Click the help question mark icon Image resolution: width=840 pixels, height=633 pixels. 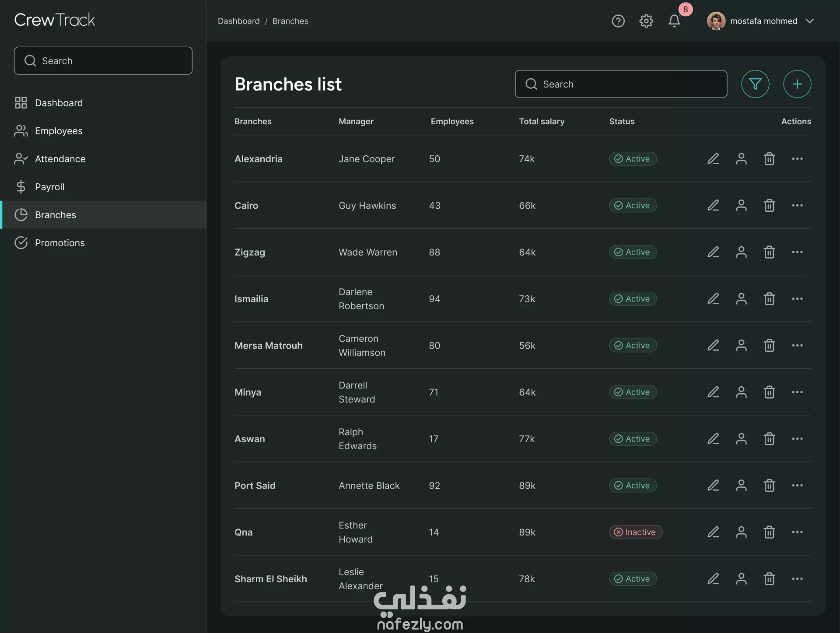pyautogui.click(x=618, y=21)
